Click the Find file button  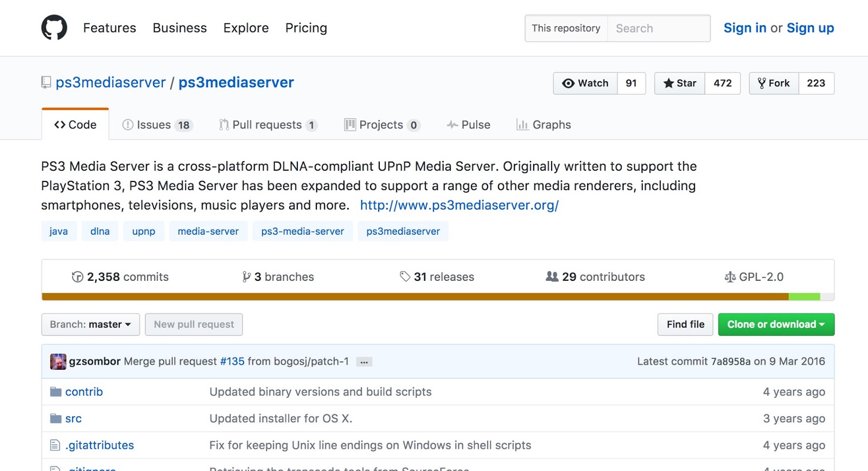pyautogui.click(x=686, y=325)
